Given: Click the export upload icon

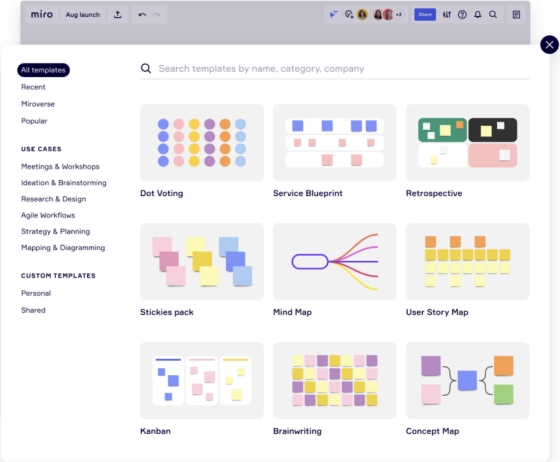Looking at the screenshot, I should pos(118,15).
